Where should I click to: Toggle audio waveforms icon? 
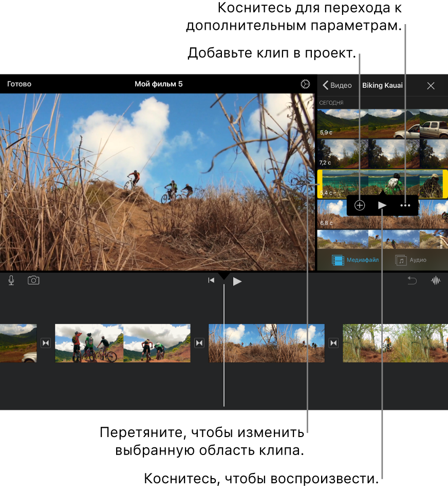(436, 280)
